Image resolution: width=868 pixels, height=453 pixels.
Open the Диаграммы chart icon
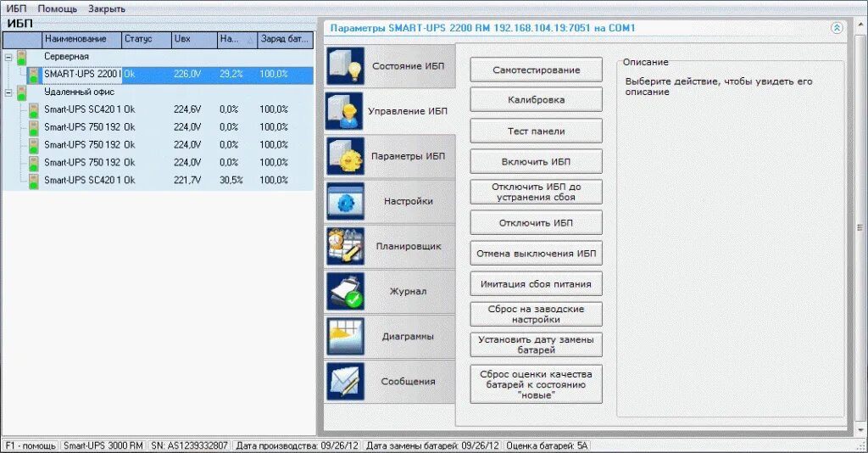pos(345,336)
